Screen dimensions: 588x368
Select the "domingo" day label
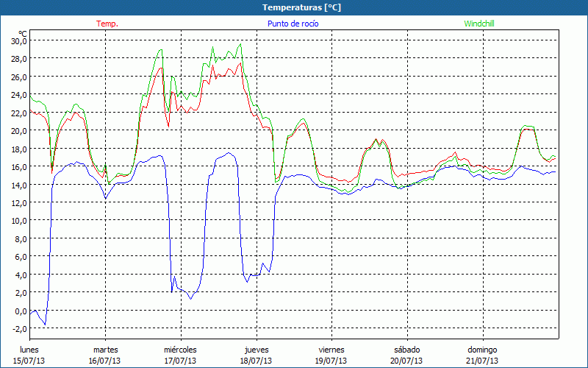pos(482,350)
